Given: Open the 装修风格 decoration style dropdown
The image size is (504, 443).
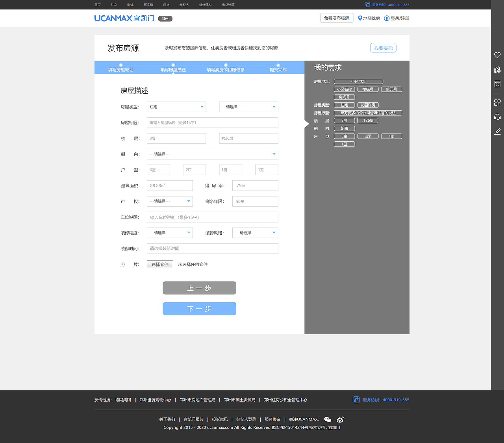Looking at the screenshot, I should point(255,233).
